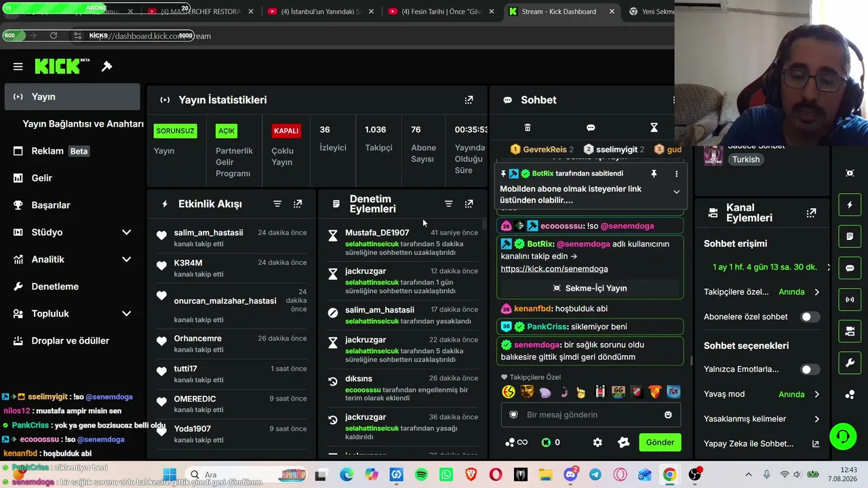
Task: Open the emoji picker in message box
Action: 668,415
